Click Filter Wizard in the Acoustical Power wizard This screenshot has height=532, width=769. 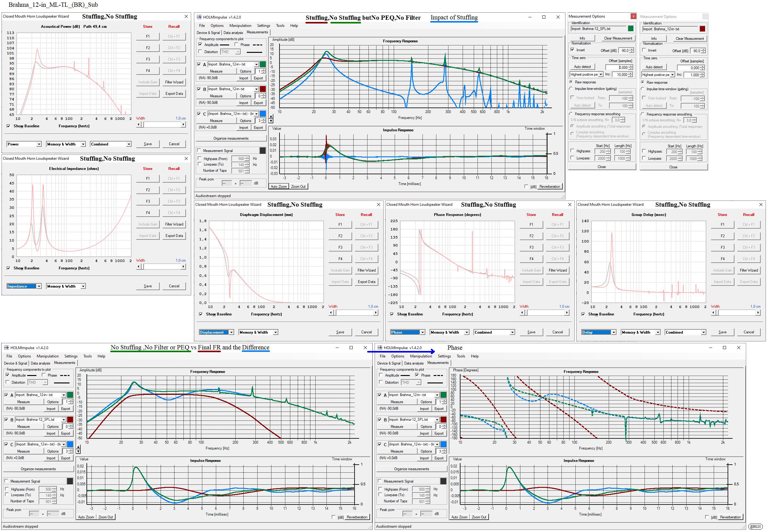tap(174, 82)
